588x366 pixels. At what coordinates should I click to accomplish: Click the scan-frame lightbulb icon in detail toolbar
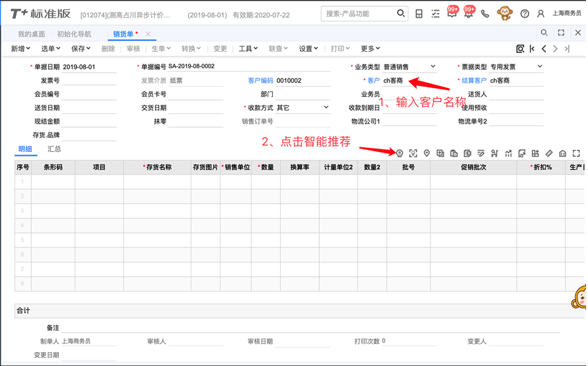[413, 153]
